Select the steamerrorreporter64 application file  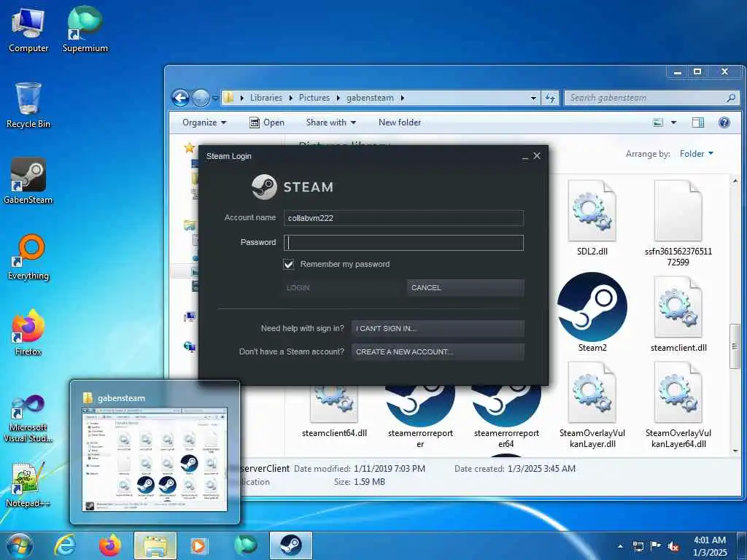click(506, 414)
